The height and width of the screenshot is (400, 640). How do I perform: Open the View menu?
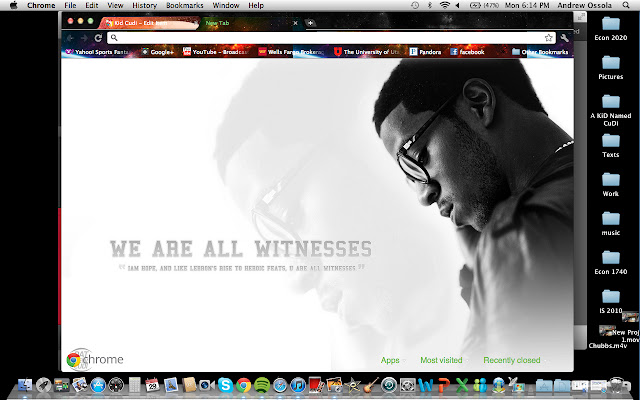tap(115, 5)
